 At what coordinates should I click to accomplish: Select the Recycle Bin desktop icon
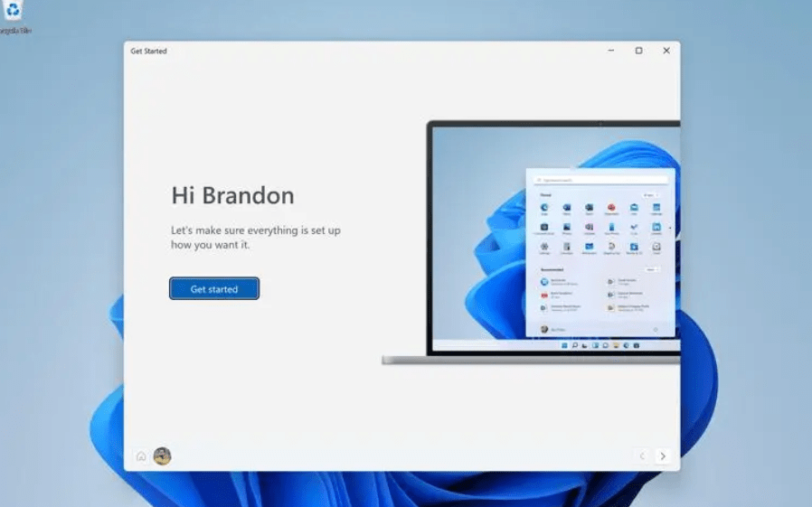click(13, 14)
